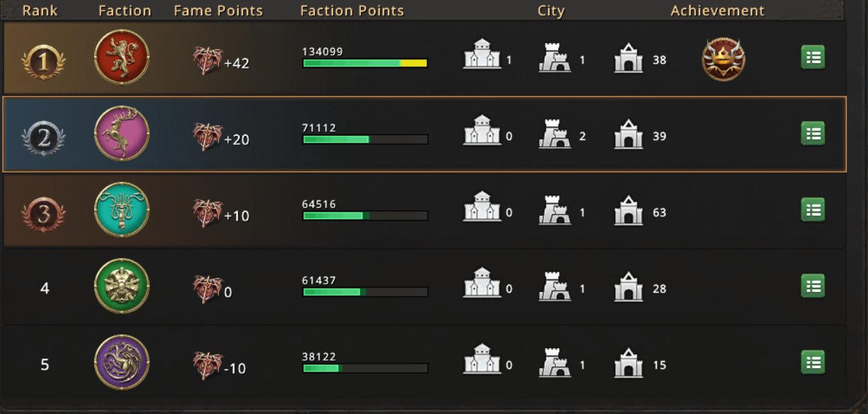Click the red lion faction emblem

coord(122,57)
